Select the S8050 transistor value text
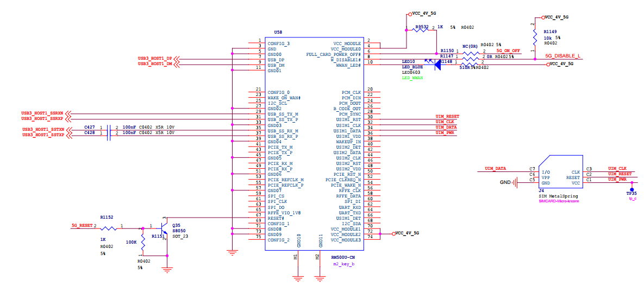Image resolution: width=644 pixels, height=287 pixels. coord(179,231)
